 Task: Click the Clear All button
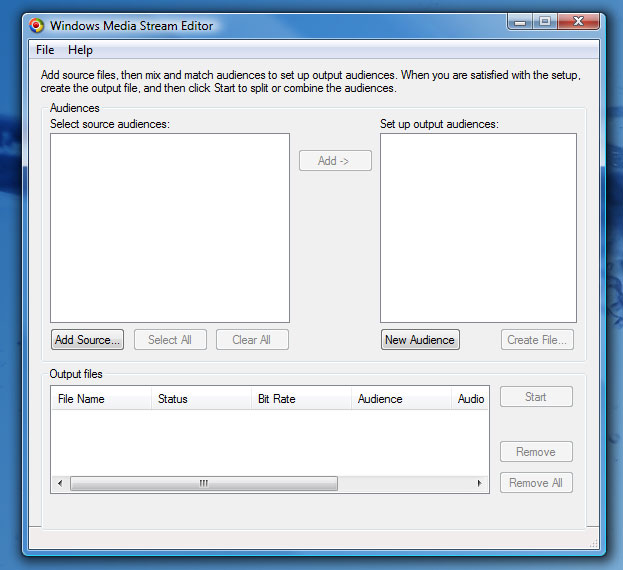tap(252, 340)
